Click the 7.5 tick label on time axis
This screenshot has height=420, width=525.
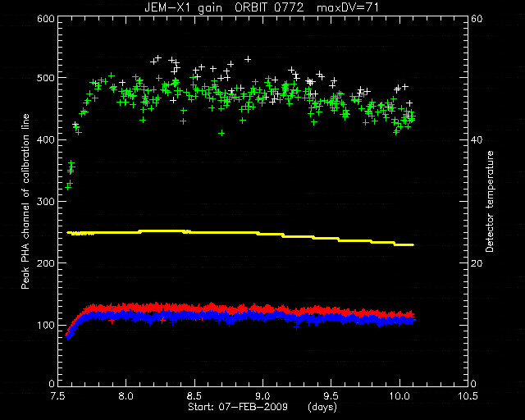click(x=58, y=396)
